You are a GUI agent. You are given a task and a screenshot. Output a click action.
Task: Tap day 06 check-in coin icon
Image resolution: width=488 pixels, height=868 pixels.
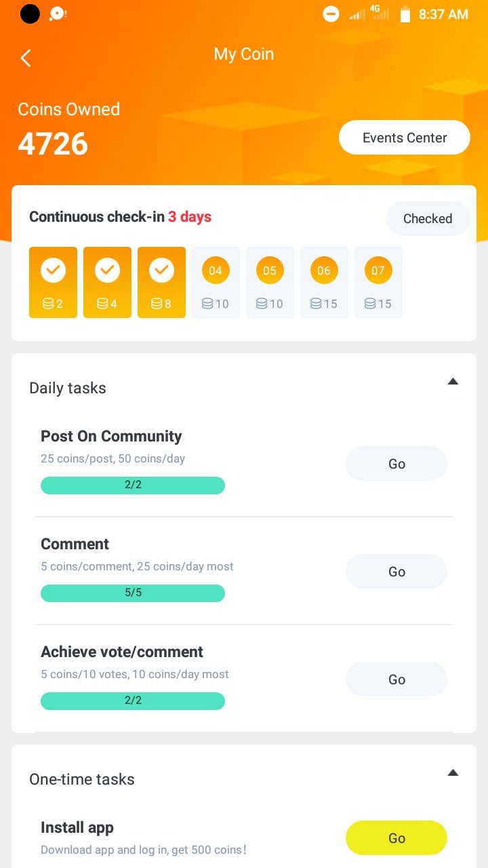pos(324,271)
